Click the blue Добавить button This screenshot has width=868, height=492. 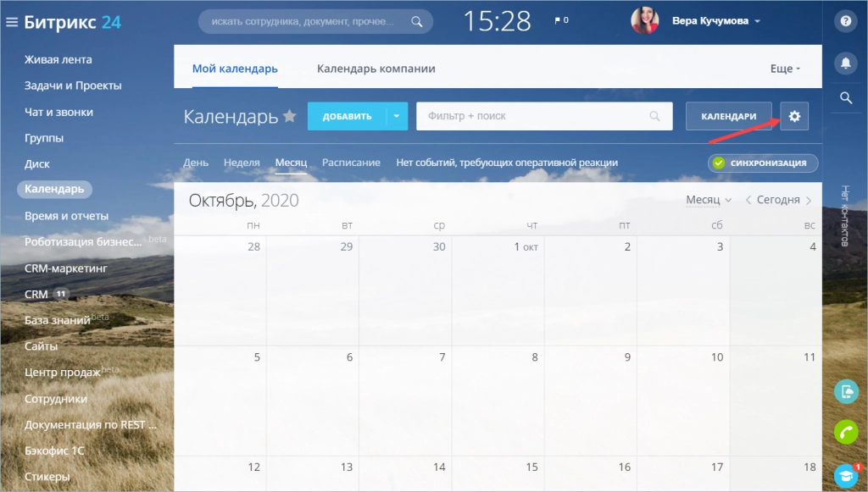(347, 116)
